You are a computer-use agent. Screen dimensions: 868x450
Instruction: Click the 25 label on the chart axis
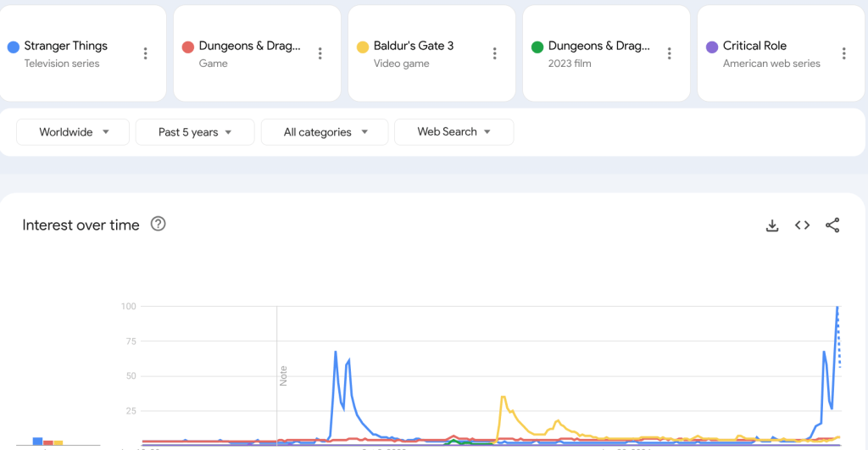(x=131, y=411)
